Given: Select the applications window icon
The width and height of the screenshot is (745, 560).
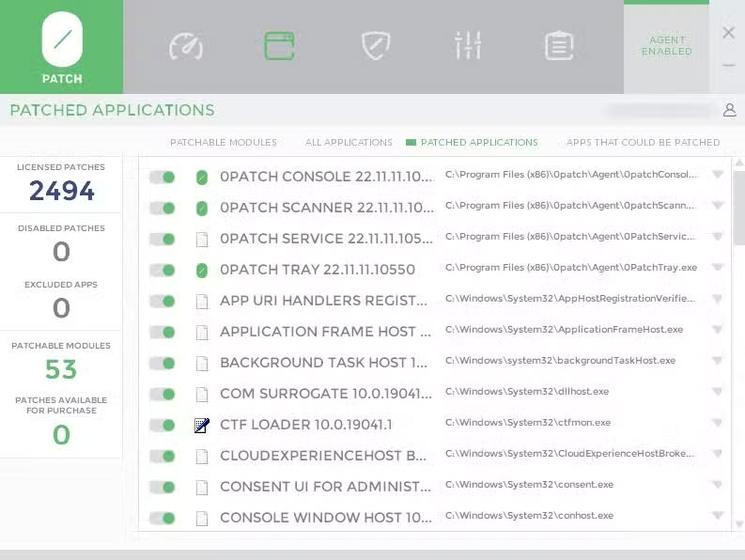Looking at the screenshot, I should coord(279,45).
